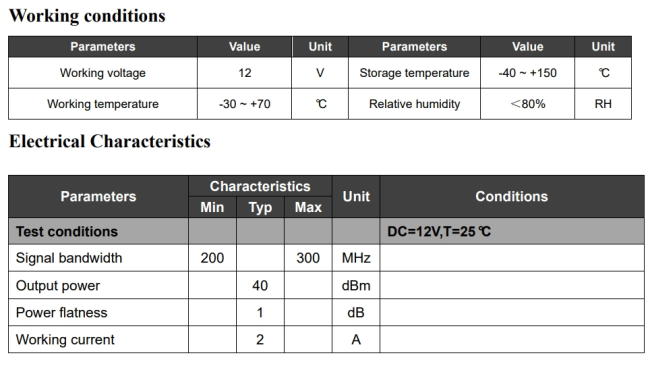Click the DC=12V,T=25℃ condition cell
This screenshot has height=366, width=650.
pyautogui.click(x=512, y=231)
